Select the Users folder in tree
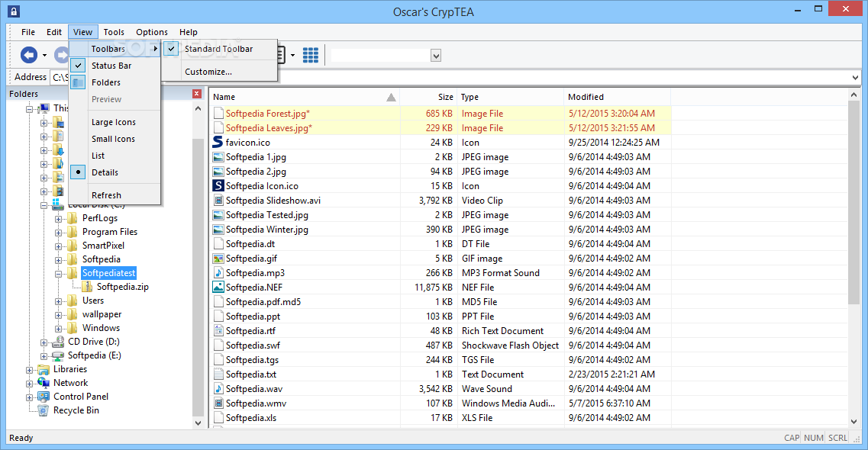The width and height of the screenshot is (868, 450). (93, 301)
